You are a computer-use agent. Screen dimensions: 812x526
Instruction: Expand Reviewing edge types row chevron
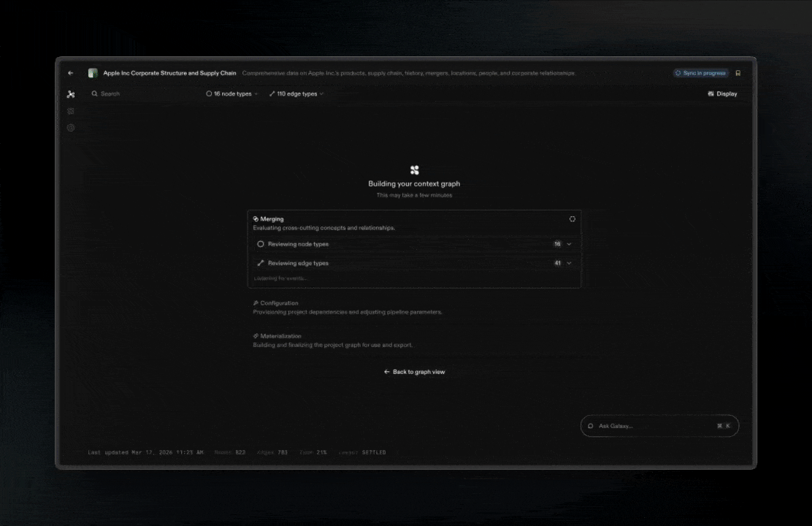pos(569,263)
